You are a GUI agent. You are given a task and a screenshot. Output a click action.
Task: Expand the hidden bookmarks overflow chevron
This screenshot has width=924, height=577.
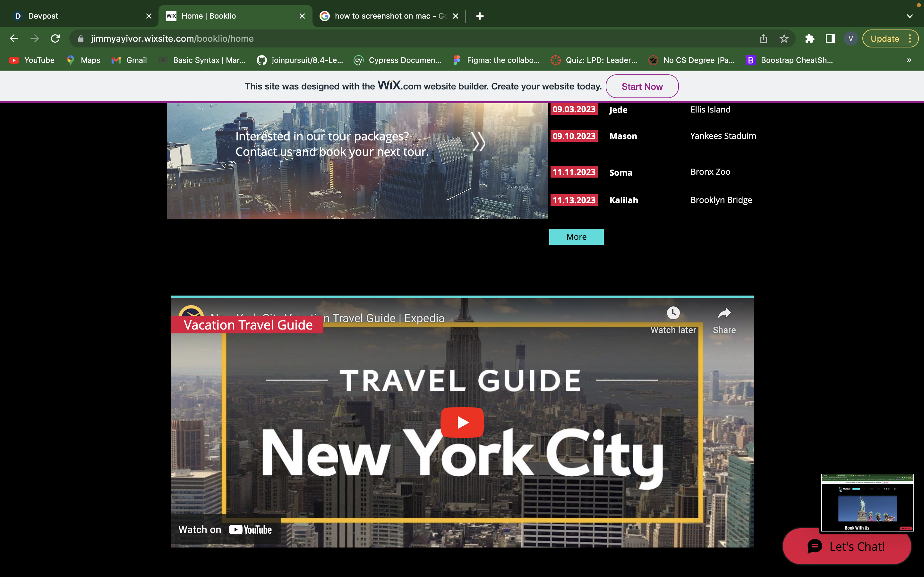[x=909, y=60]
